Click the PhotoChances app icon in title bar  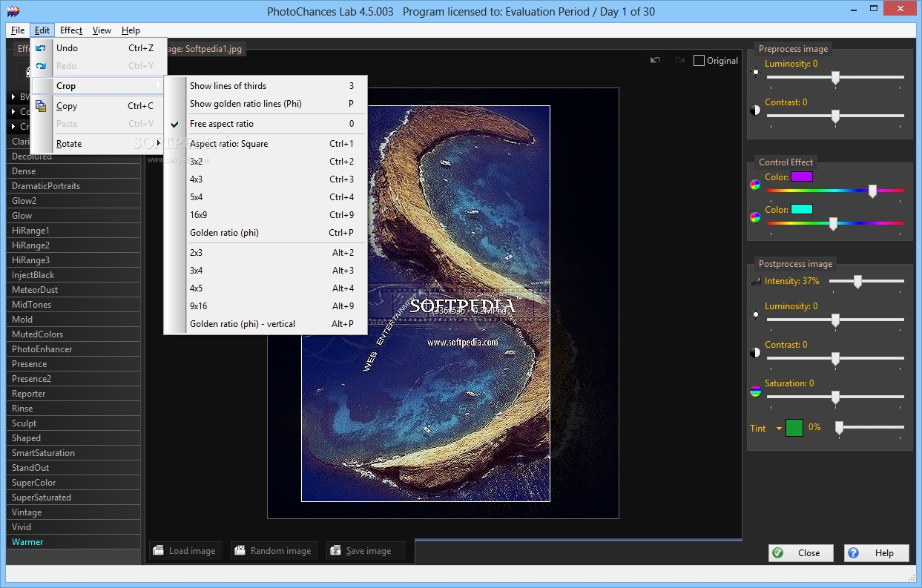(x=13, y=11)
